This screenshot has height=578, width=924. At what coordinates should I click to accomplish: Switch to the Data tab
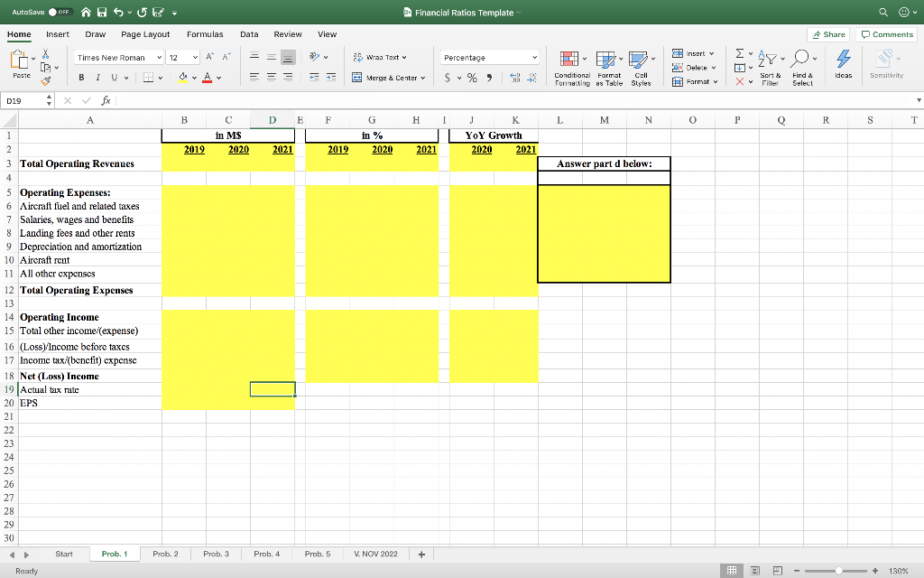tap(249, 34)
